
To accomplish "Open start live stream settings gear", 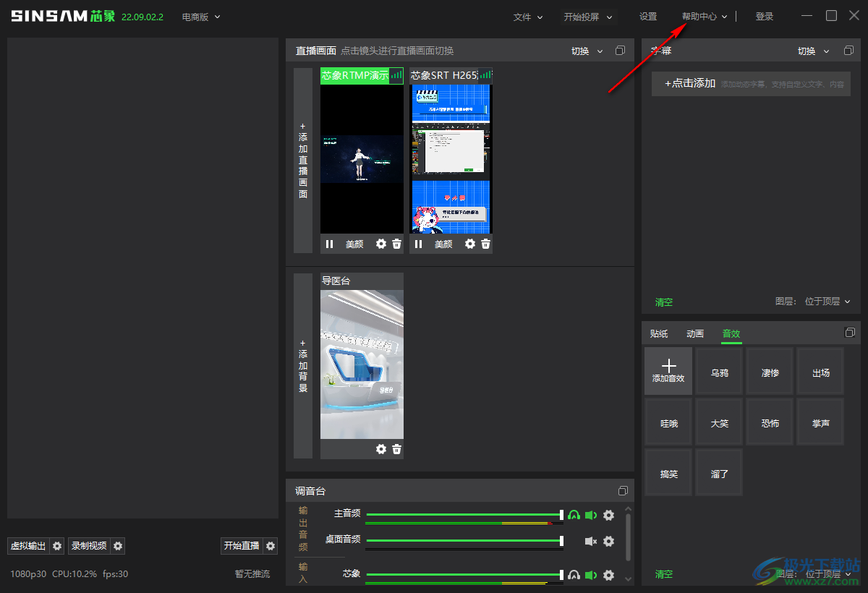I will [271, 546].
